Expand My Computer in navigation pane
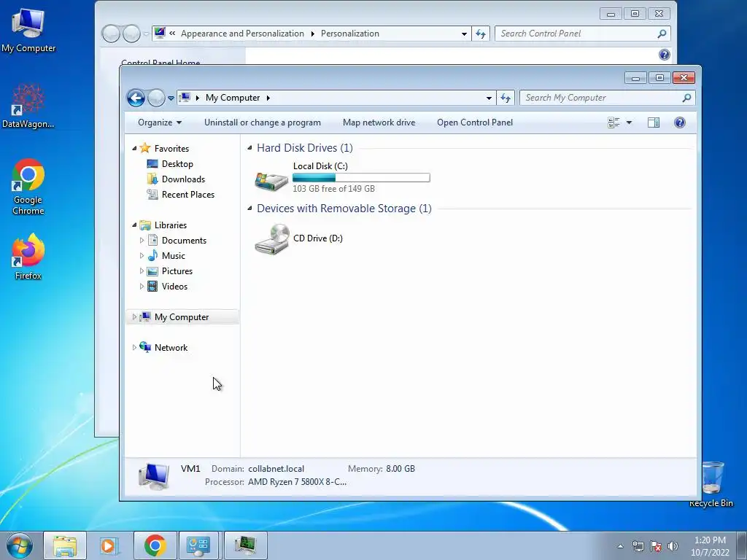This screenshot has width=747, height=560. 134,317
